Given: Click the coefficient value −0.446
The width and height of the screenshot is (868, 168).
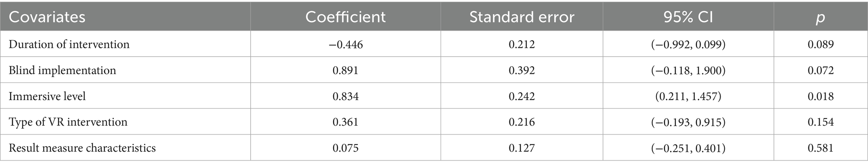Looking at the screenshot, I should pyautogui.click(x=345, y=44).
